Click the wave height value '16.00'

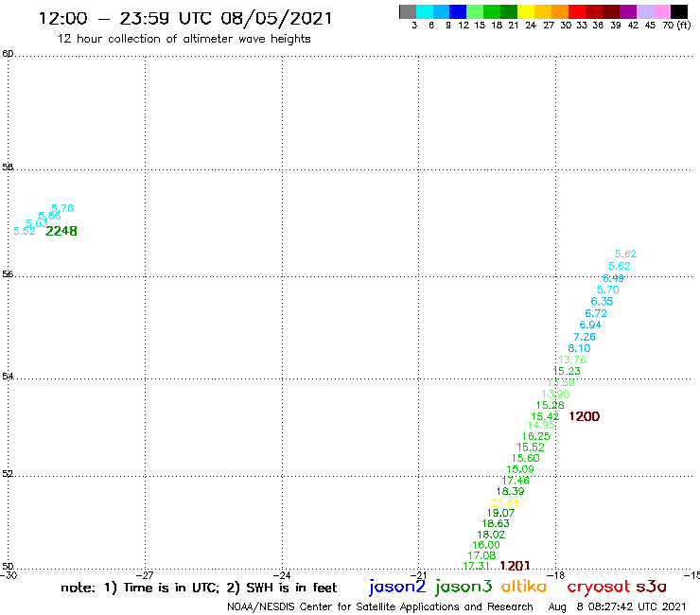pos(486,545)
